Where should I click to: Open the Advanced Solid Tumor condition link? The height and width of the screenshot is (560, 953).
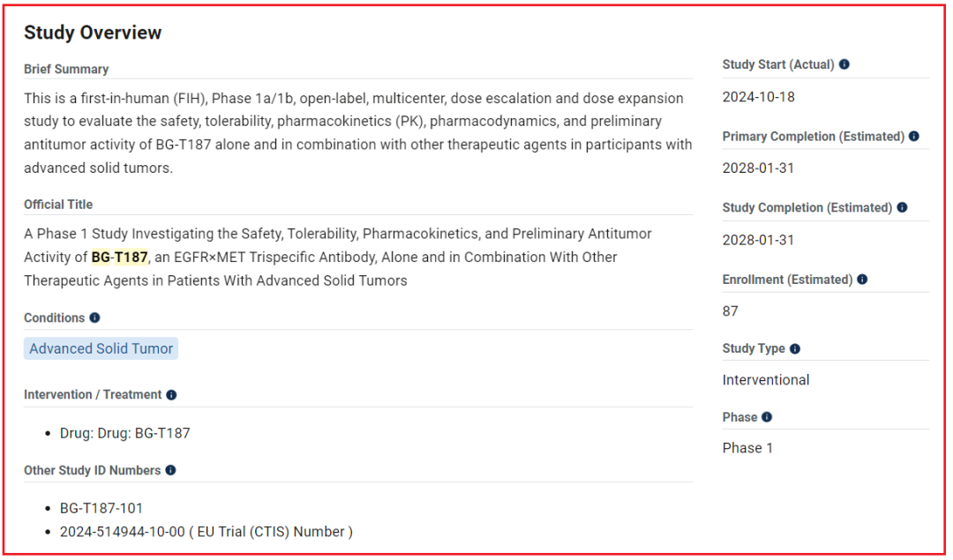(101, 348)
